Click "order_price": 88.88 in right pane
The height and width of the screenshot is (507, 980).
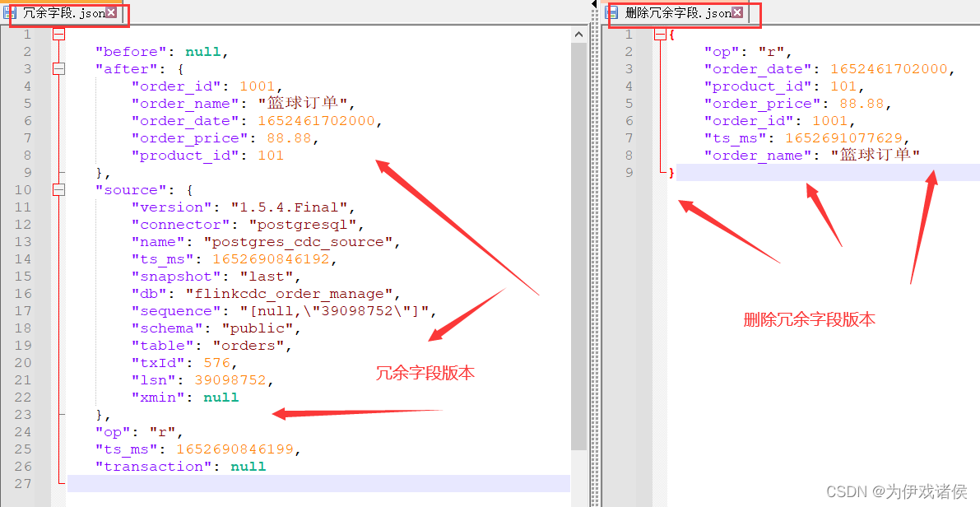pyautogui.click(x=798, y=104)
